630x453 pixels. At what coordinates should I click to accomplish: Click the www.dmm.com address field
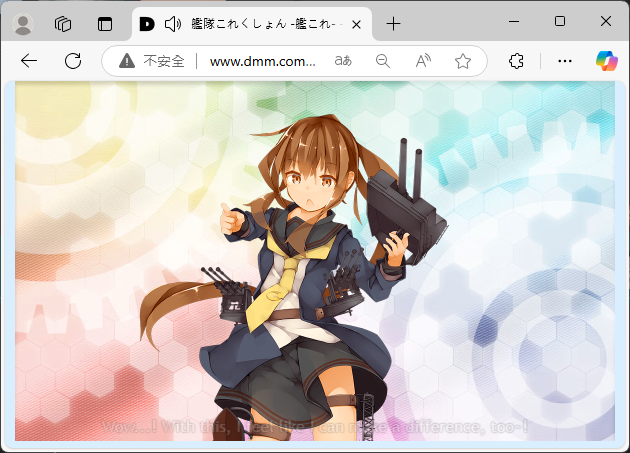coord(262,61)
